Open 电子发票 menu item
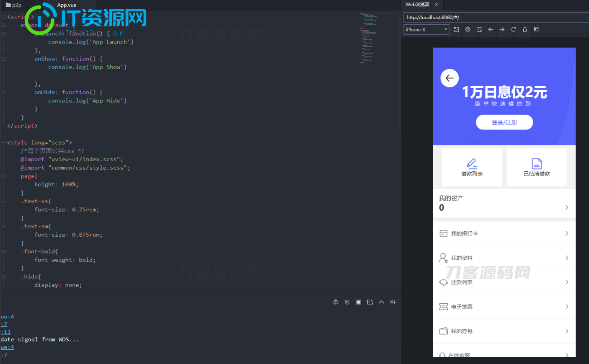The height and width of the screenshot is (364, 589). 504,307
